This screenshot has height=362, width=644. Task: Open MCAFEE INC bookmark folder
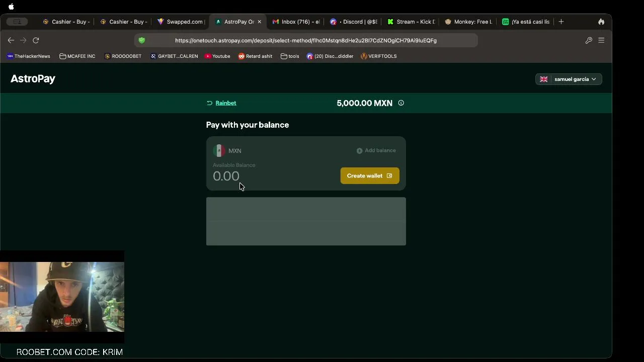click(77, 56)
